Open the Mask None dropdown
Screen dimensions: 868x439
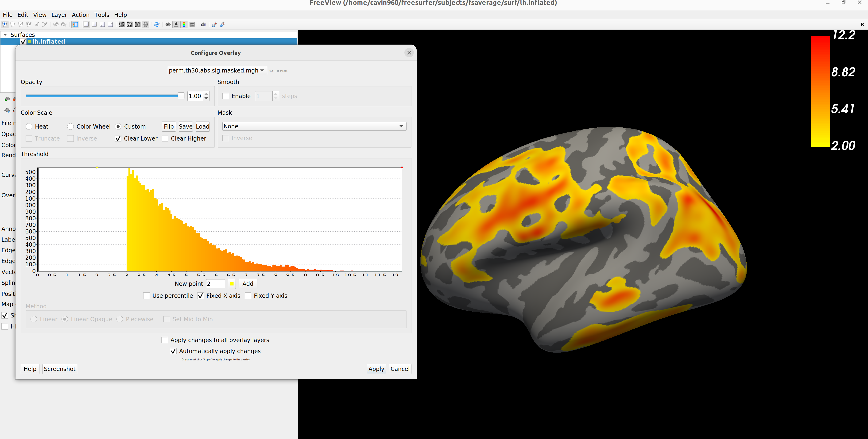coord(314,126)
